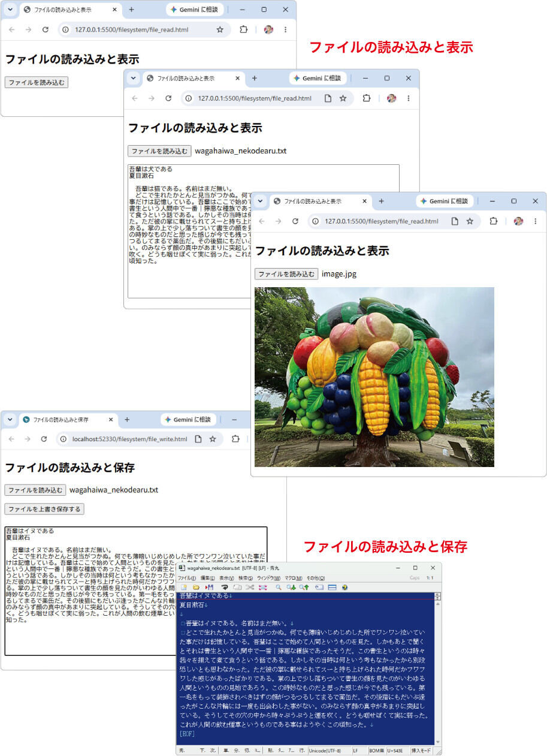
Task: Open tab search chevron in the file_write.html window
Action: pos(10,420)
